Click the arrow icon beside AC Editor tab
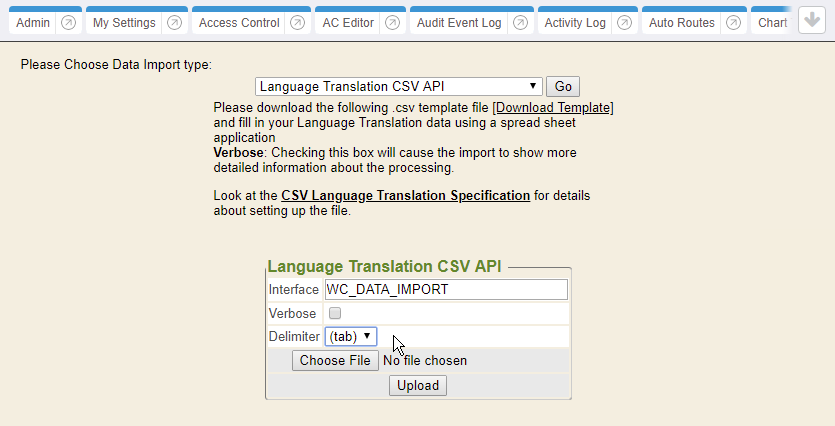 (397, 22)
